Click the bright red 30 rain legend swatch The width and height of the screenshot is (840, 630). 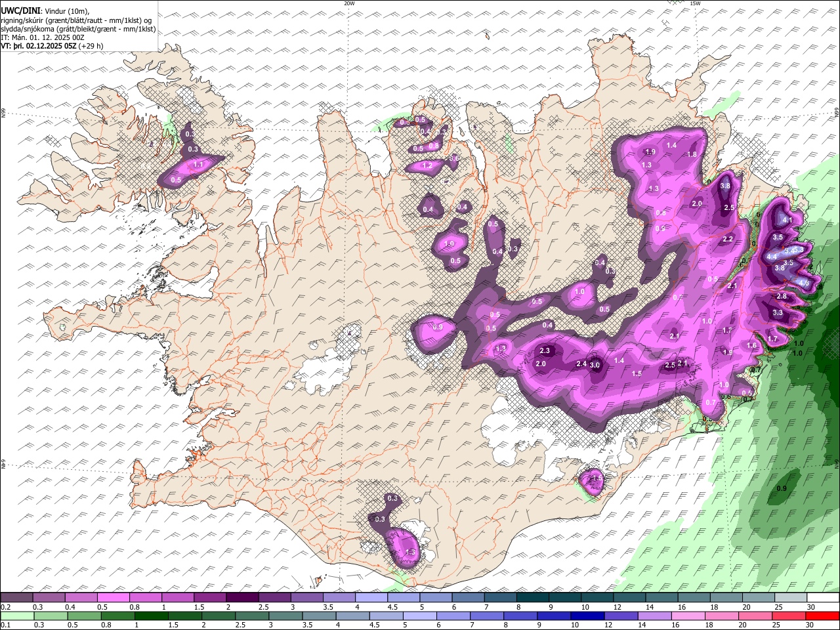tap(822, 616)
